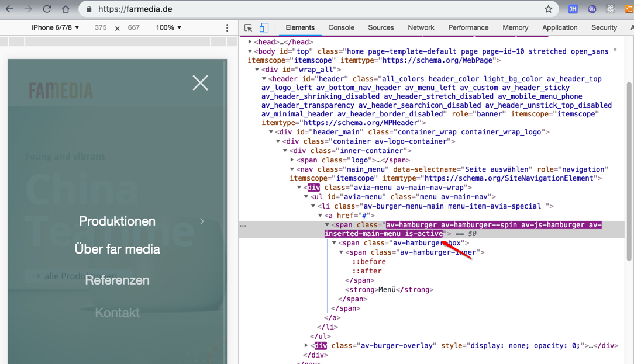The image size is (634, 364).
Task: Reload the page
Action: click(x=47, y=9)
